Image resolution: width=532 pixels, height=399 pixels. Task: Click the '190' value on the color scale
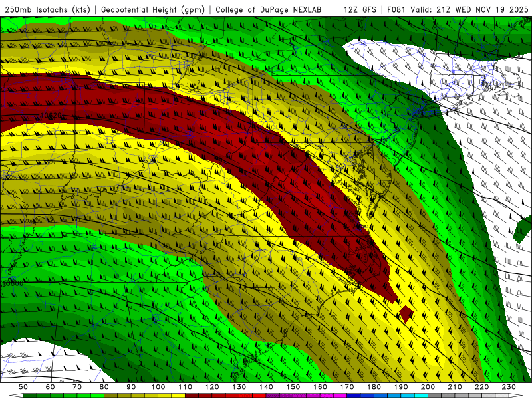coord(401,387)
